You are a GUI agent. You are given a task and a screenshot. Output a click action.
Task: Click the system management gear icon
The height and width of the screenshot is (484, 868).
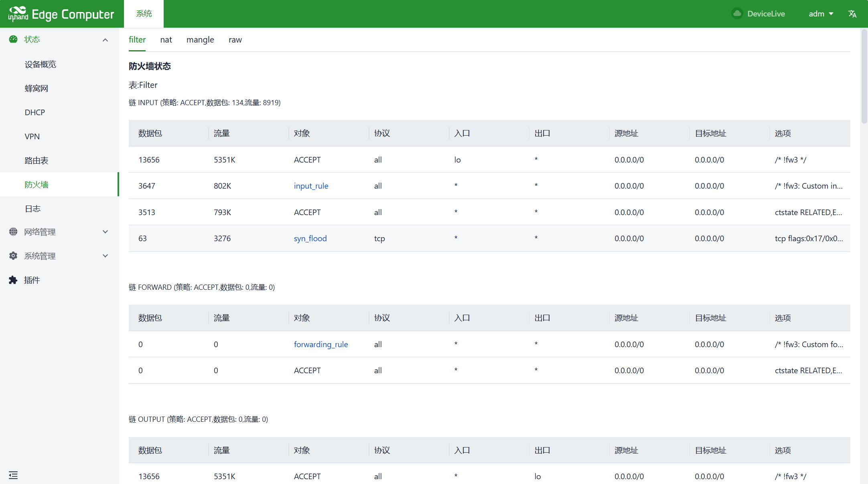pyautogui.click(x=13, y=256)
